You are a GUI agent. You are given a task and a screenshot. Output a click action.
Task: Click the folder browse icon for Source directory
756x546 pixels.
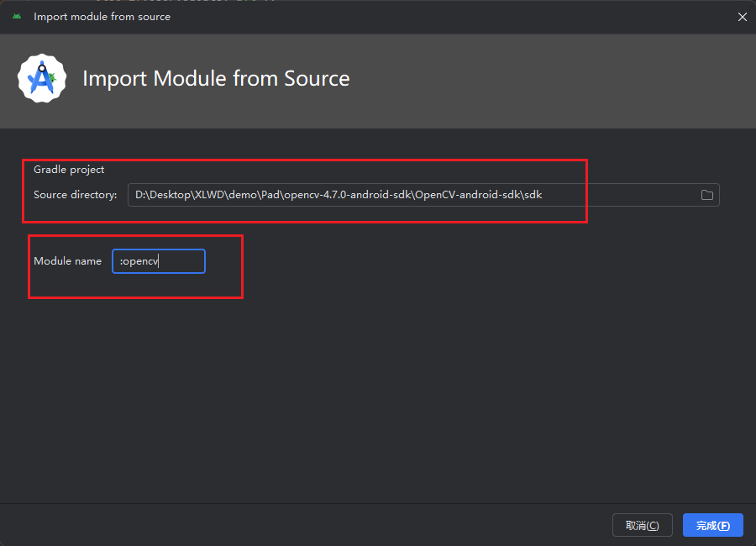click(x=706, y=195)
